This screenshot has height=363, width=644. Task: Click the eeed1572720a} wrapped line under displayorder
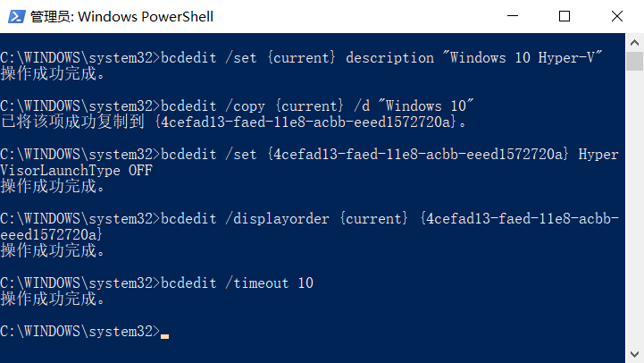click(x=51, y=235)
